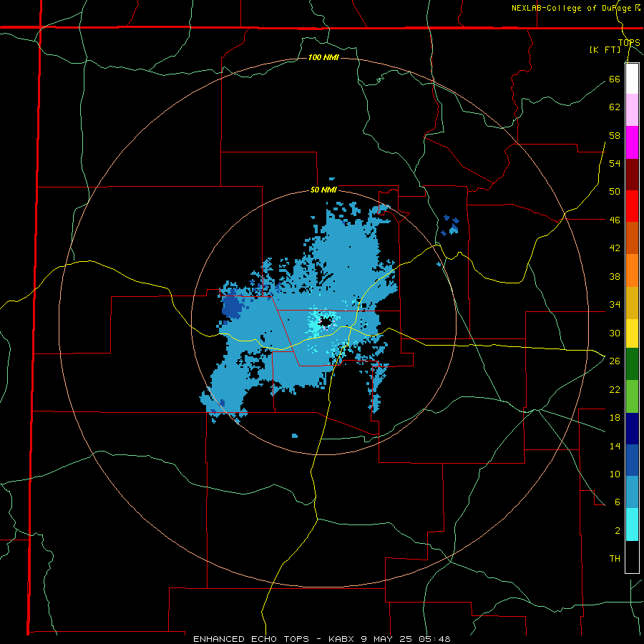Click the orange 42 kft legend swatch
644x644 pixels.
tap(632, 270)
